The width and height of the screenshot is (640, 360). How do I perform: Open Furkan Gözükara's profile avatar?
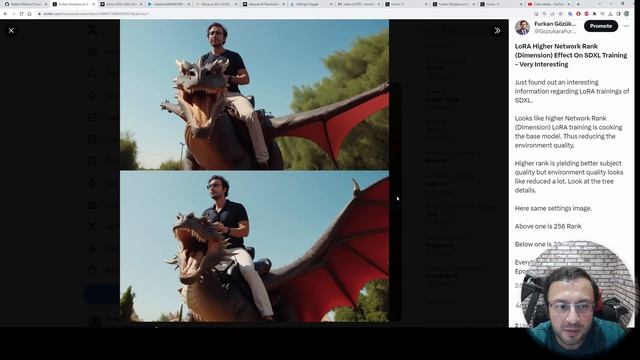522,27
